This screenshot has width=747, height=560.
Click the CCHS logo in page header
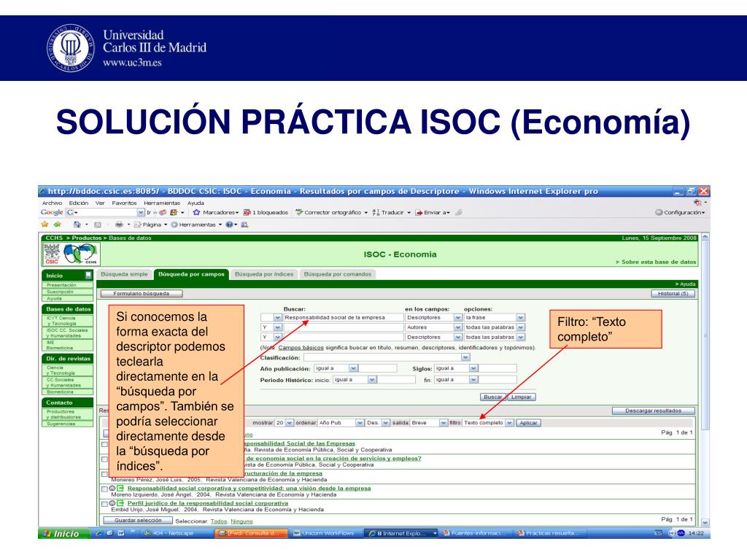coord(80,254)
